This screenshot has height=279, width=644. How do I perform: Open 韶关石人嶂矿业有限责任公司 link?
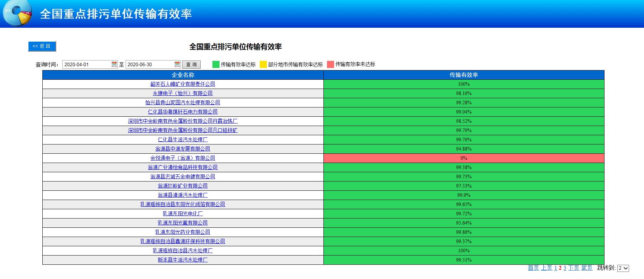pyautogui.click(x=183, y=84)
